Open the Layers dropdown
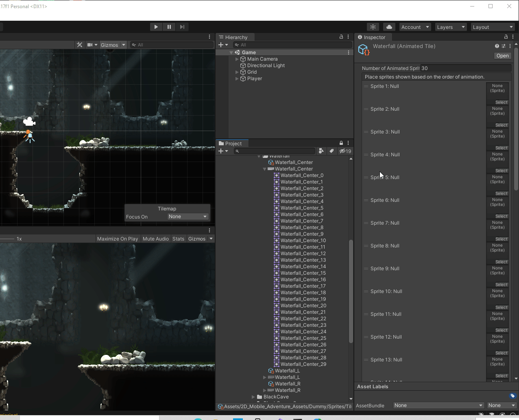Screen dimensions: 519x420 pos(450,27)
